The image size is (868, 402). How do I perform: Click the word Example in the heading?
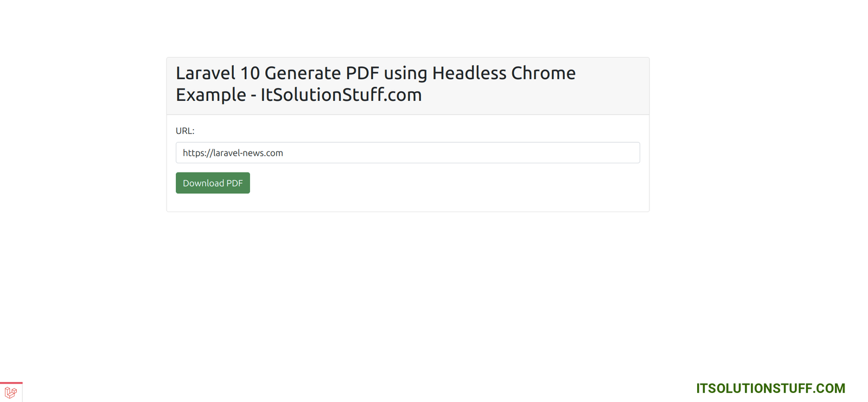tap(211, 95)
